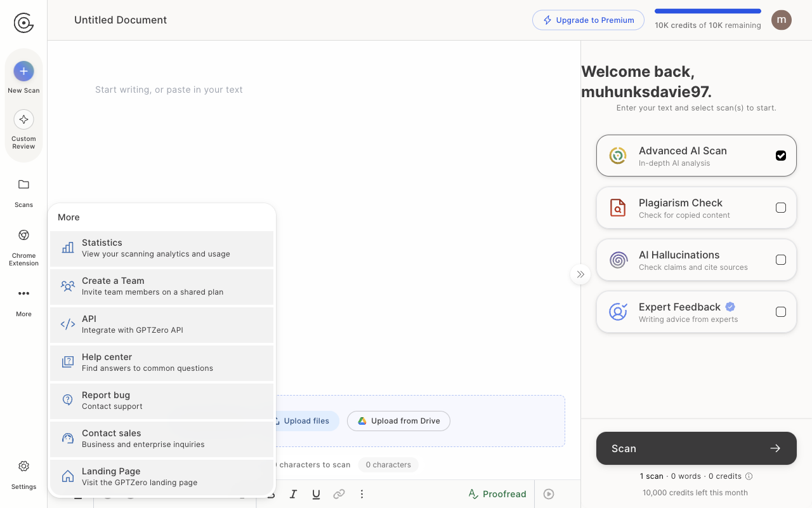Enable the Expert Feedback checkbox

(x=781, y=312)
